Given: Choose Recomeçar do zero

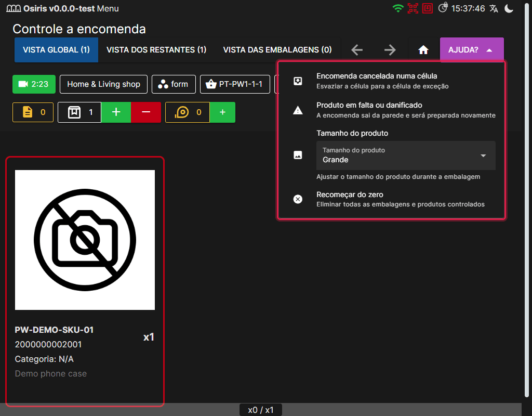Looking at the screenshot, I should (392, 199).
